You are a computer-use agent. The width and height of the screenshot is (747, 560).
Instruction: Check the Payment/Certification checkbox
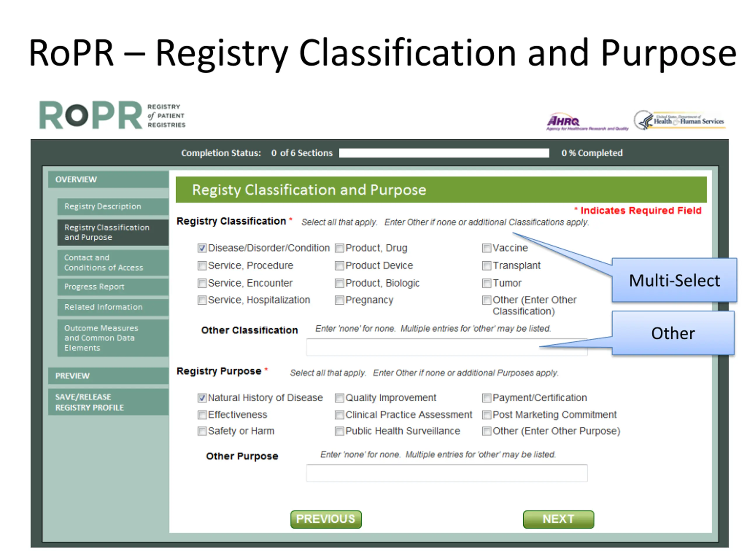coord(487,398)
